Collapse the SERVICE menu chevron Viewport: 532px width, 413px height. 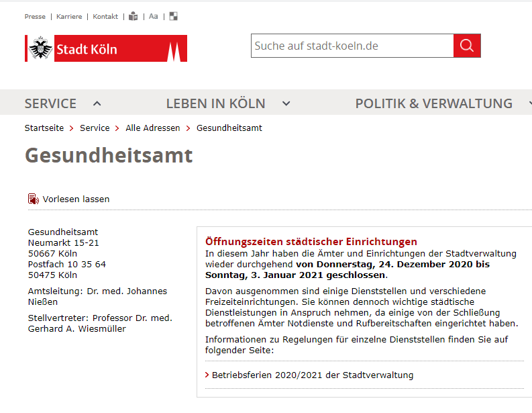tap(97, 103)
